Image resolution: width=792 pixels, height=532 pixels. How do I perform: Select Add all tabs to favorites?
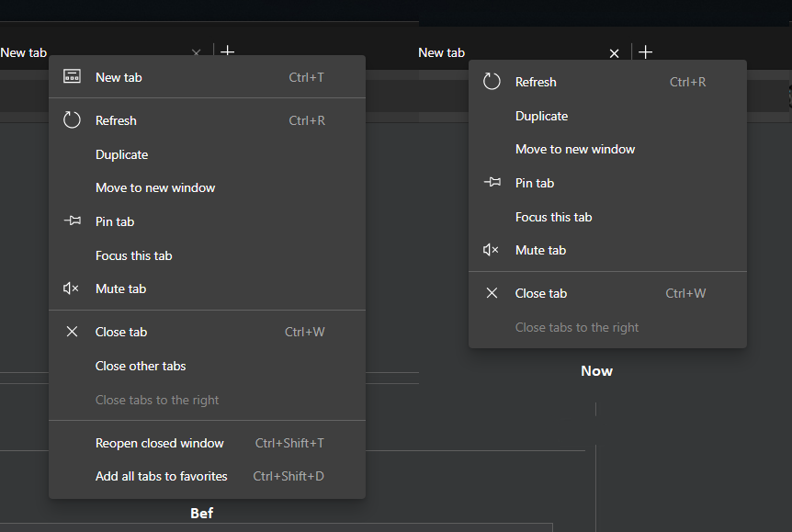[207, 477]
